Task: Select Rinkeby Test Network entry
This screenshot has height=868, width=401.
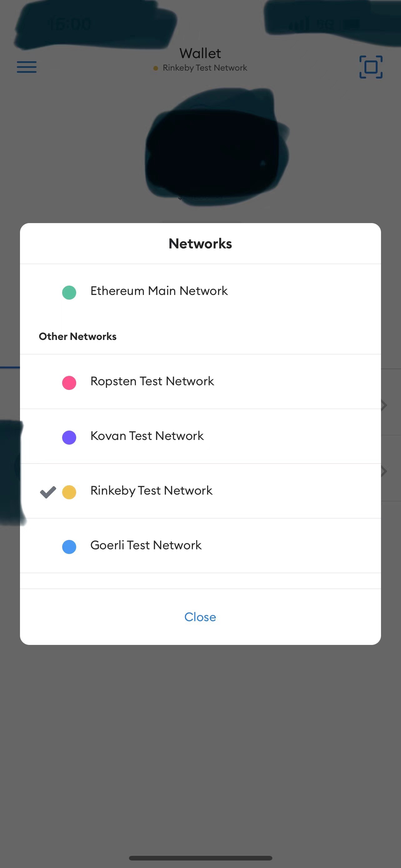Action: [200, 491]
